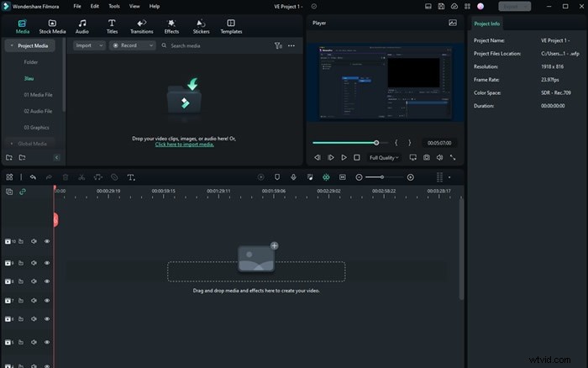Click the undo arrow in timeline toolbar
The height and width of the screenshot is (368, 588).
click(x=33, y=177)
